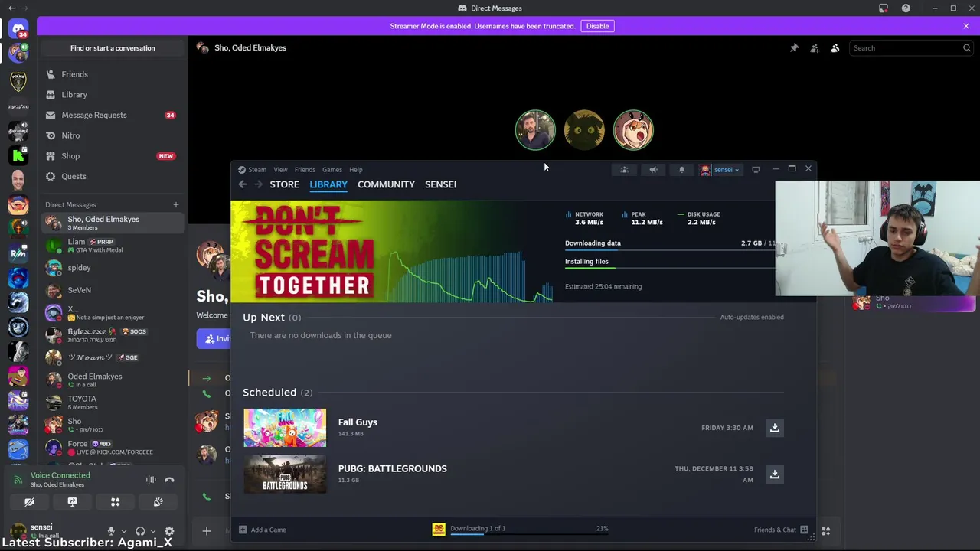Open the STORE tab in Steam

coord(284,184)
